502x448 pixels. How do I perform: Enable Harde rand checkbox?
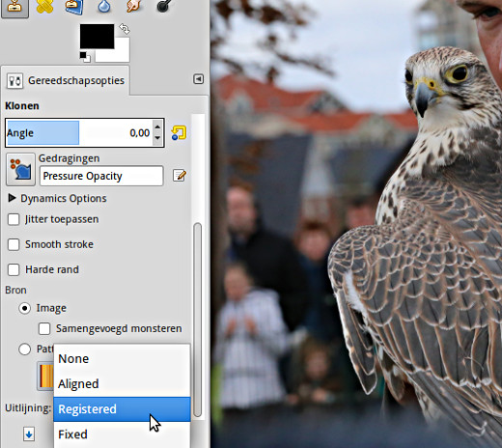14,269
